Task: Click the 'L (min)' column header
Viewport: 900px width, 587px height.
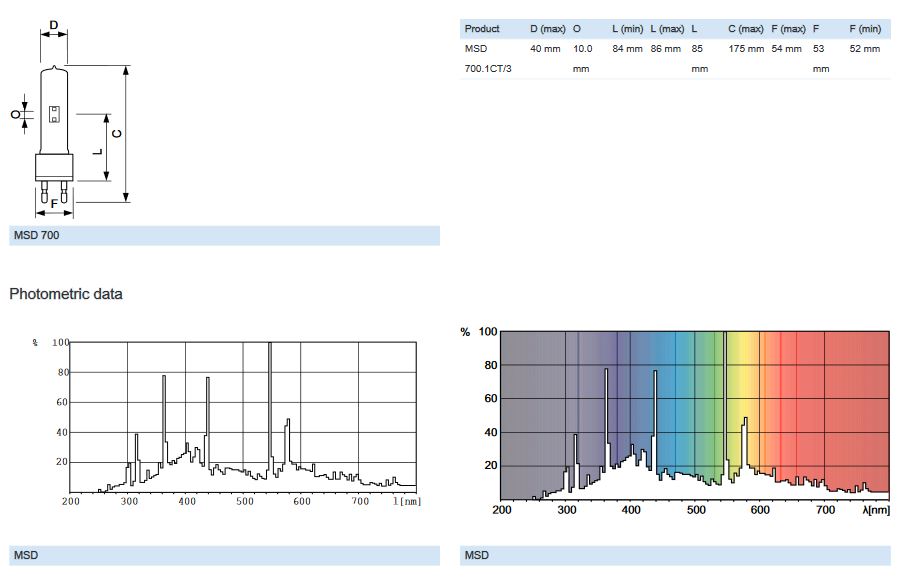Action: tap(627, 29)
